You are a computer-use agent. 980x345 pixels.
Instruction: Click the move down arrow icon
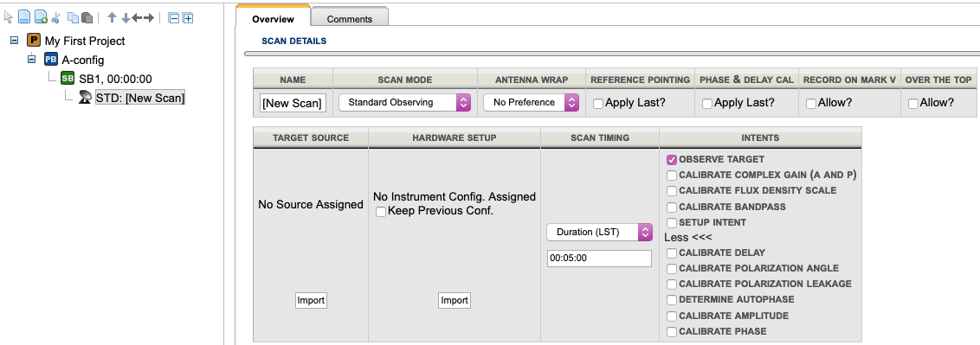126,17
